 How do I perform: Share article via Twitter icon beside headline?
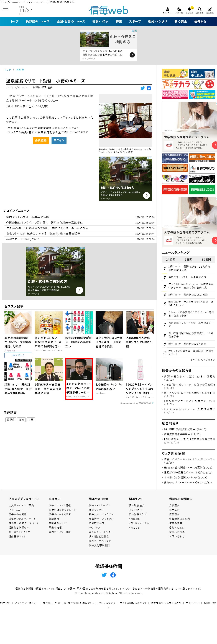point(143,88)
